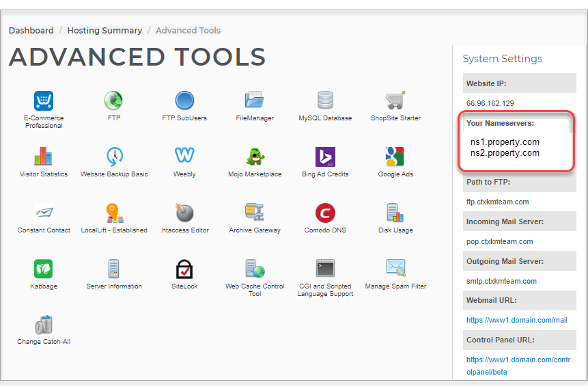
Task: Click the Webmail URL header
Action: click(x=520, y=300)
